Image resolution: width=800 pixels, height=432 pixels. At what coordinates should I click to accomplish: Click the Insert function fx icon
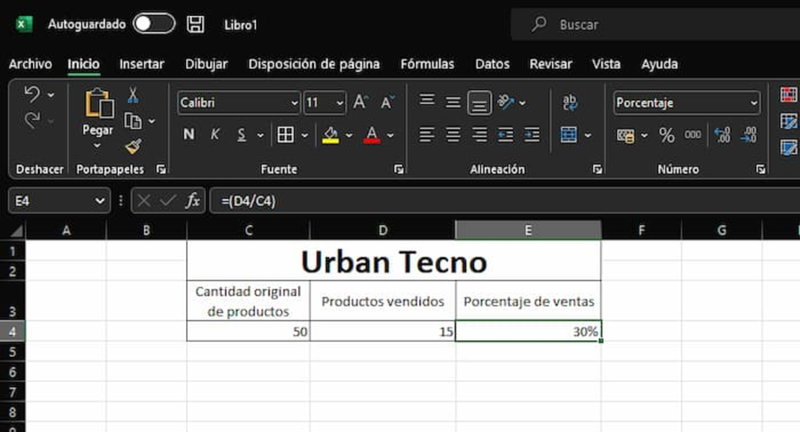(x=192, y=200)
